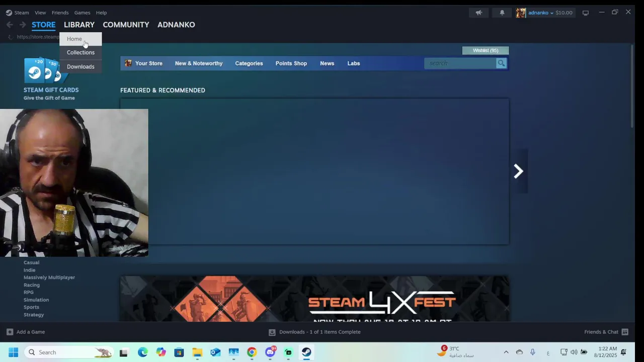Screen dimensions: 644x362
Task: Click the store search field
Action: [x=460, y=63]
